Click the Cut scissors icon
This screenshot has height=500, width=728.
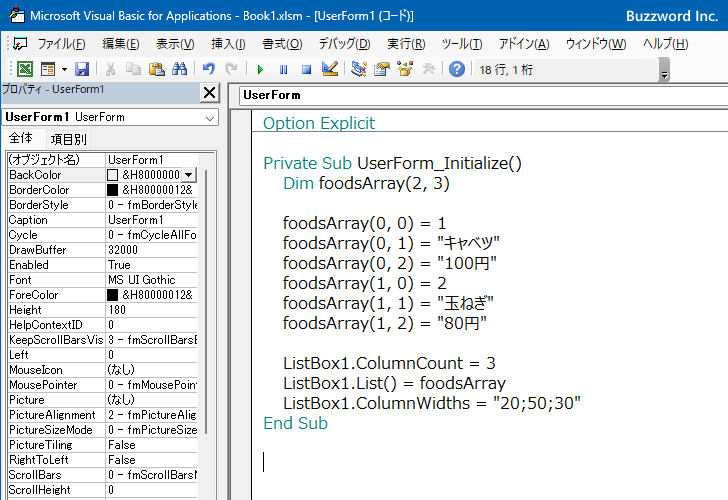110,70
